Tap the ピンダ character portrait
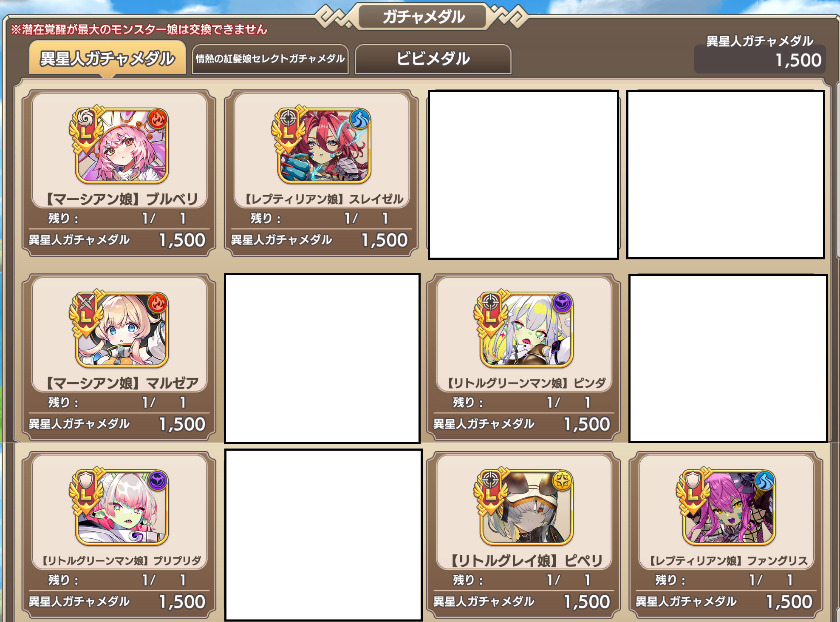This screenshot has height=622, width=840. coord(526,330)
